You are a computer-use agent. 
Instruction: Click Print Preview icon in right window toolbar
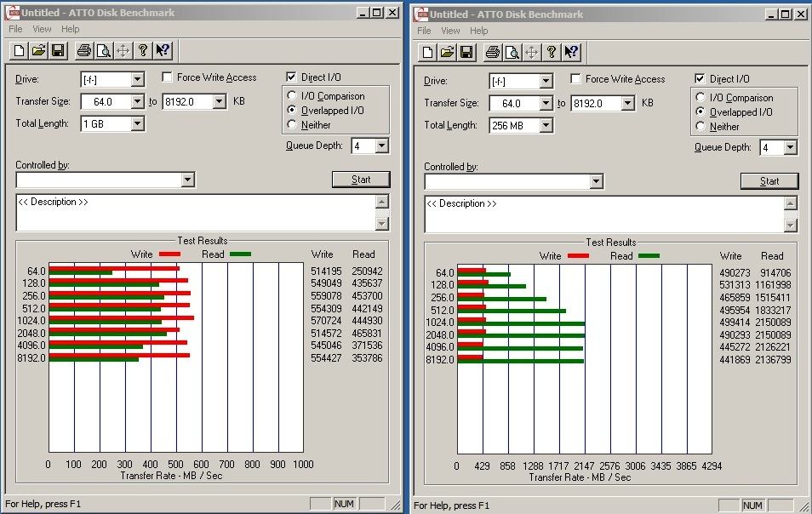512,52
